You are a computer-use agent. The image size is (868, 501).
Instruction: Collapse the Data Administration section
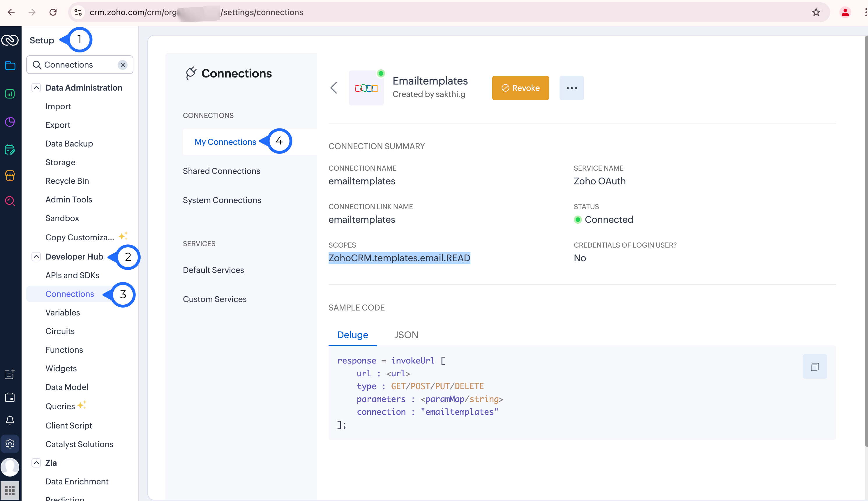point(36,87)
